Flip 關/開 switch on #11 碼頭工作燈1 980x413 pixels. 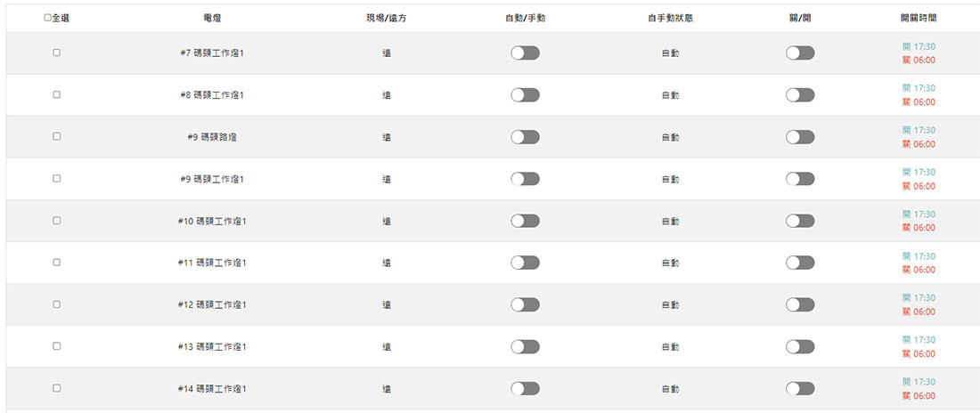[x=800, y=263]
